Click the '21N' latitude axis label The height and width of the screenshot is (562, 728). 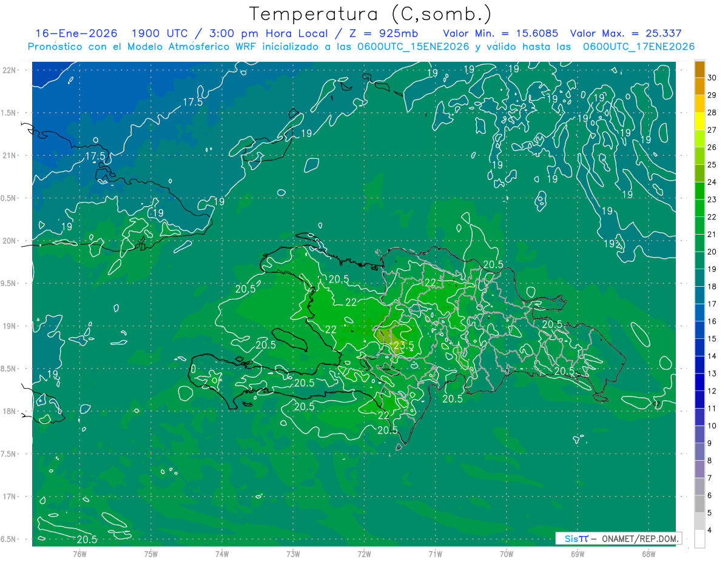click(x=8, y=155)
